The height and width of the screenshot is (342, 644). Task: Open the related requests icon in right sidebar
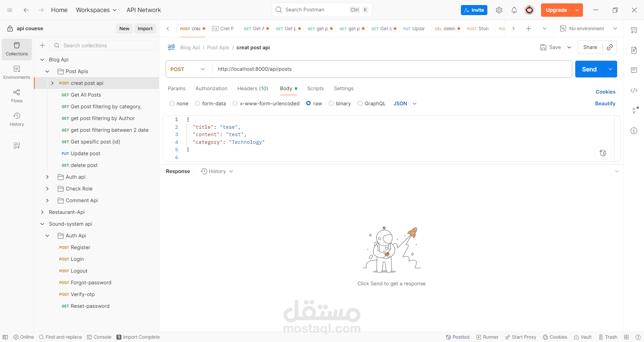[x=635, y=110]
